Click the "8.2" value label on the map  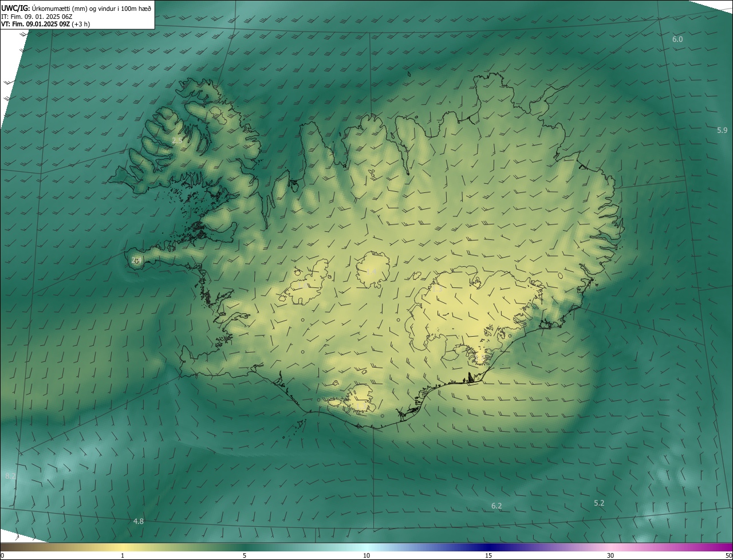10,476
